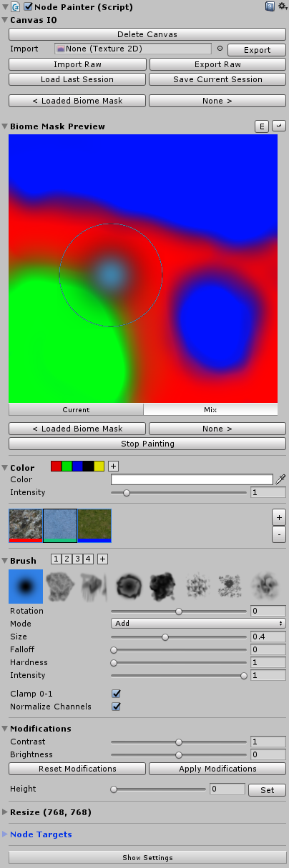Add a new brush preset with plus

coord(102,559)
